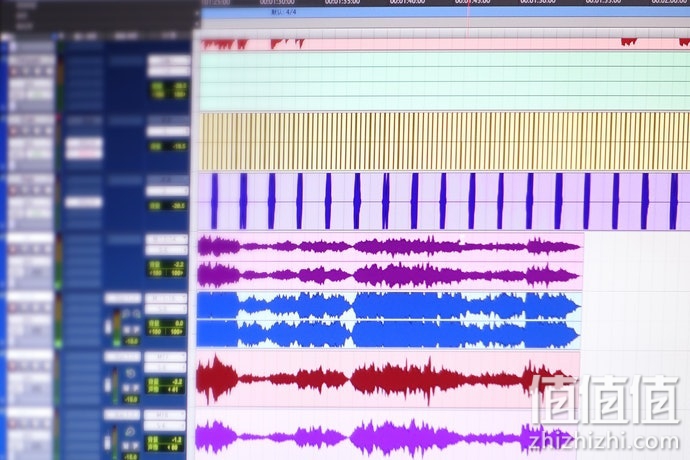Select the indigo click track clip
The image size is (690, 460).
[x=444, y=201]
